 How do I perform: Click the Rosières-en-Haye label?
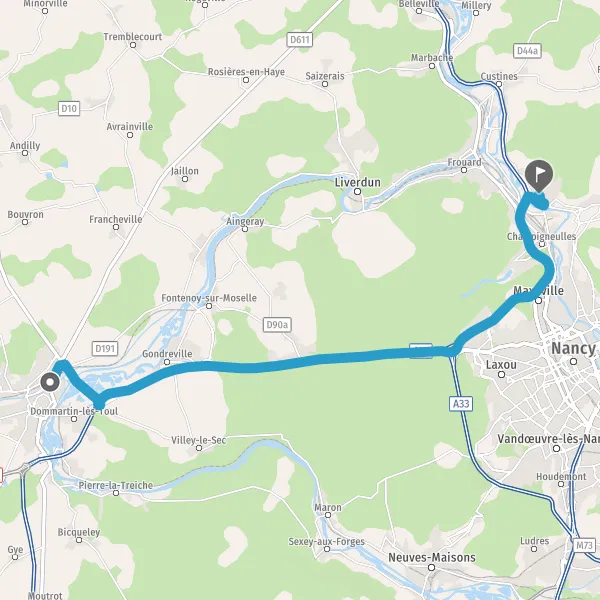tap(246, 72)
